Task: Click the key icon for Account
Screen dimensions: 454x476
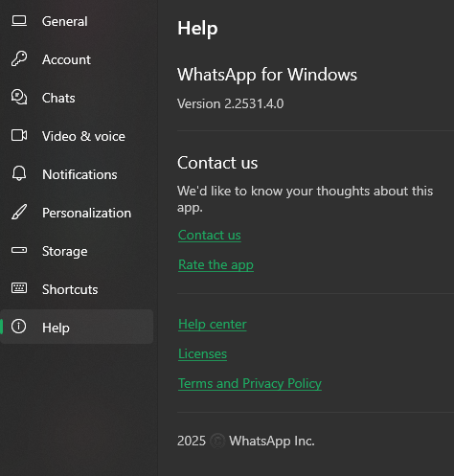Action: point(19,59)
